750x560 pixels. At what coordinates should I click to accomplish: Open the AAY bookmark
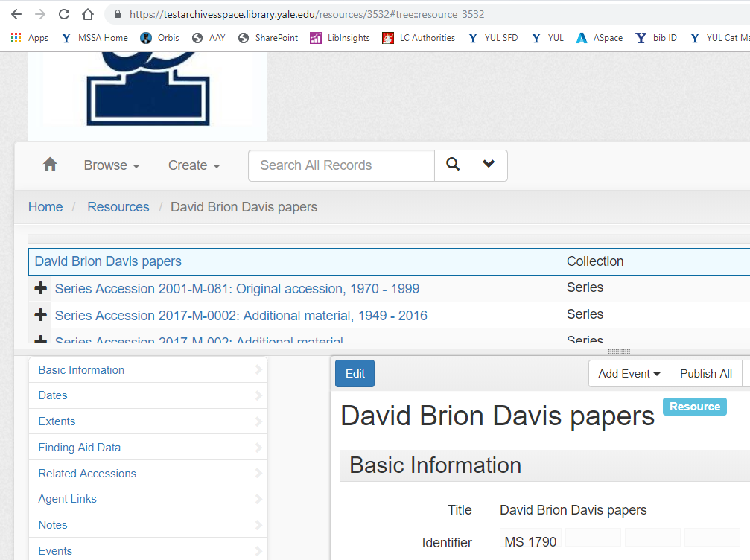click(x=209, y=38)
